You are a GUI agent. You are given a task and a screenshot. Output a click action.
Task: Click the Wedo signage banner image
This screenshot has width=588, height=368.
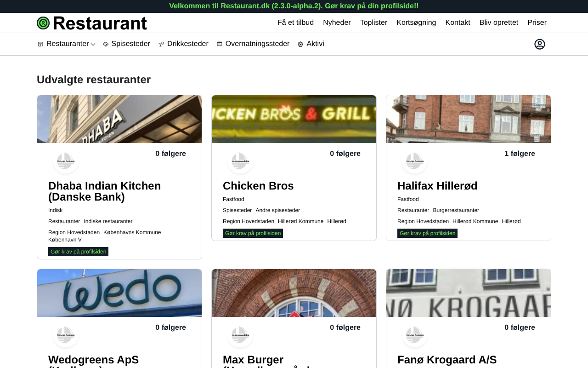point(119,293)
